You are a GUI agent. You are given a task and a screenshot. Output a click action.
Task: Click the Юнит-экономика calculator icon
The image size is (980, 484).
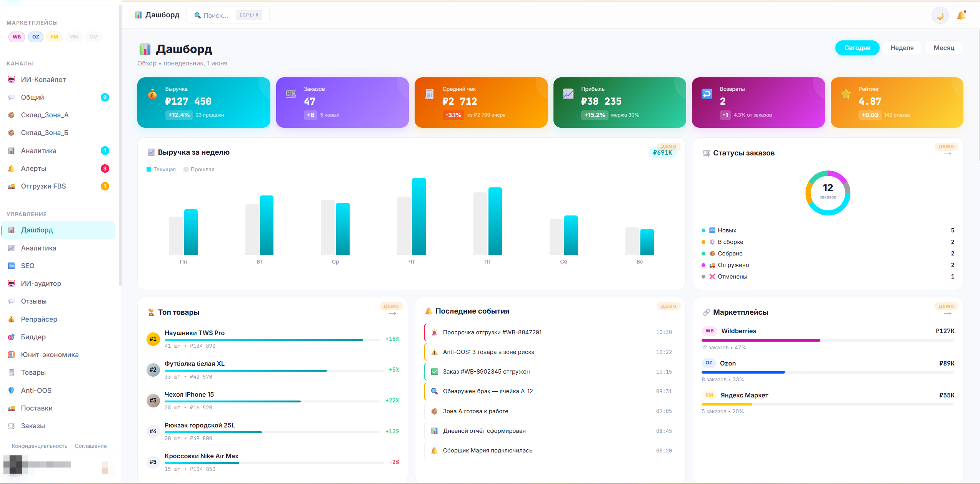click(12, 355)
